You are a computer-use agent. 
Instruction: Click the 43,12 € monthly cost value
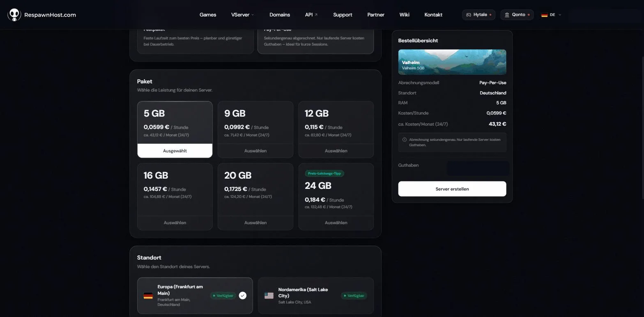[497, 124]
